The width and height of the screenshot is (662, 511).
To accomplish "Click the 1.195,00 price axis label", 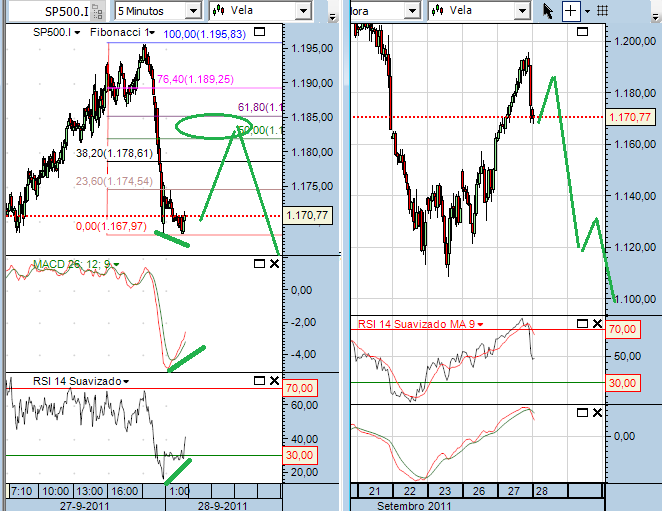I will pyautogui.click(x=313, y=49).
